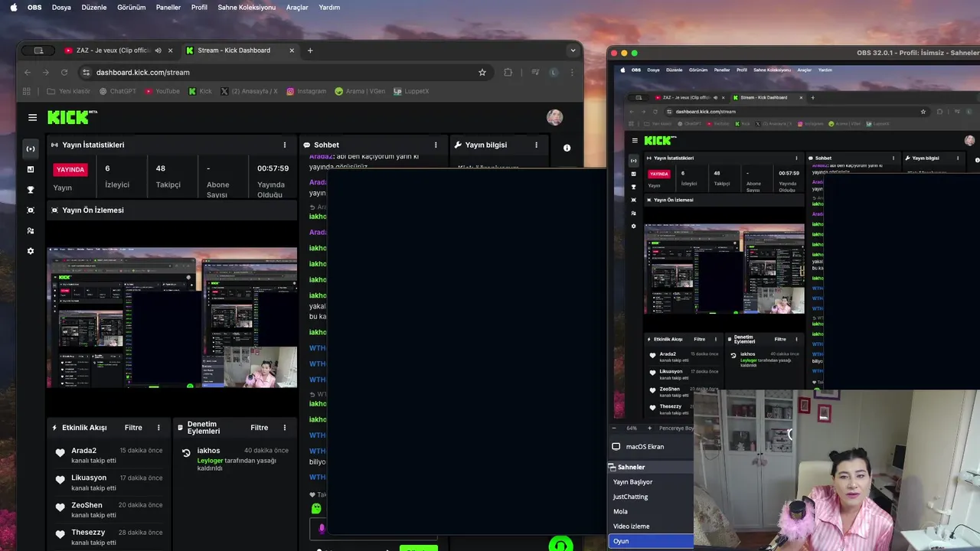Bookmark this page with the star icon

click(x=482, y=72)
